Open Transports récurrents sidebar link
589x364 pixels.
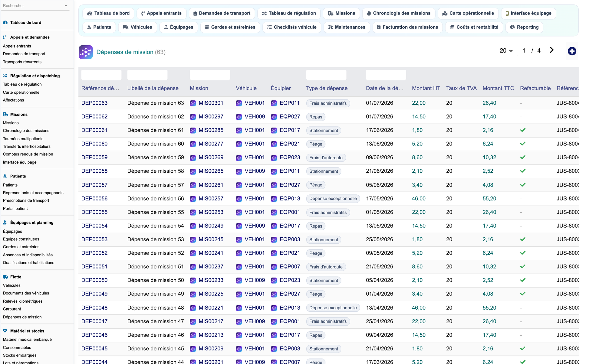(22, 62)
